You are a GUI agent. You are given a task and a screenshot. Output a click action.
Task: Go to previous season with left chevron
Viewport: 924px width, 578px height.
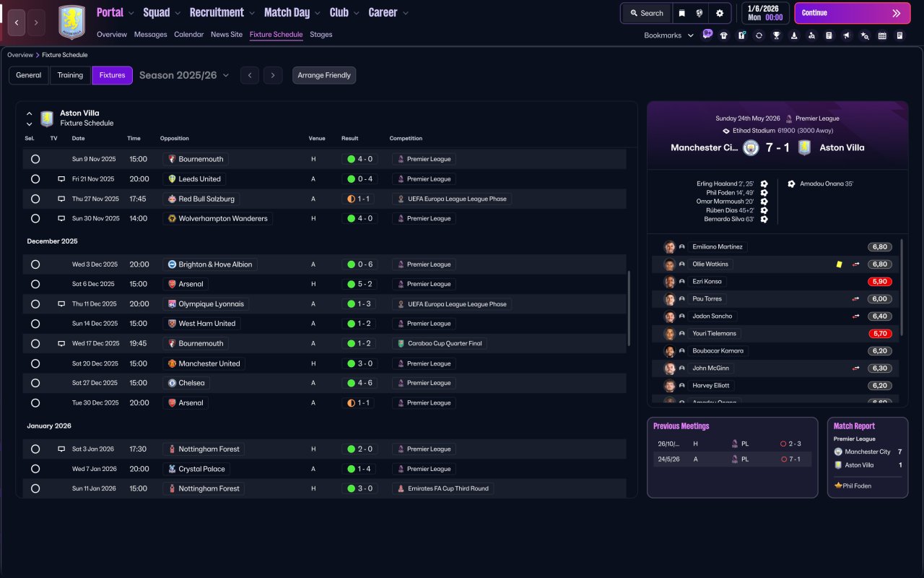(x=250, y=75)
